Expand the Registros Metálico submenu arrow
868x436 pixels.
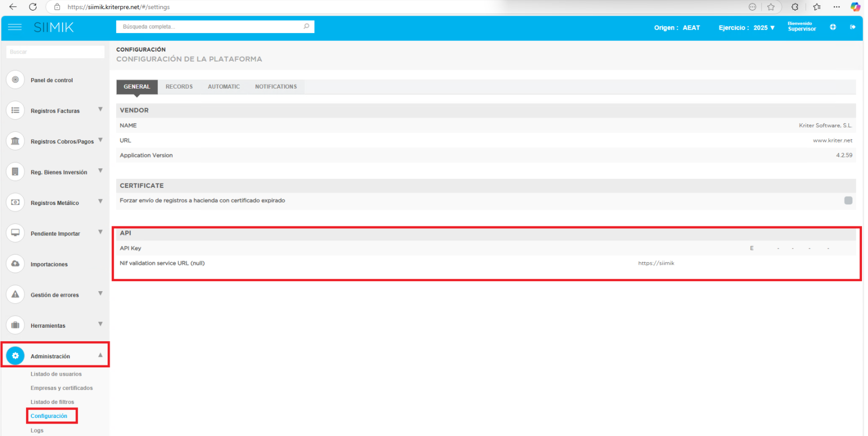click(101, 201)
